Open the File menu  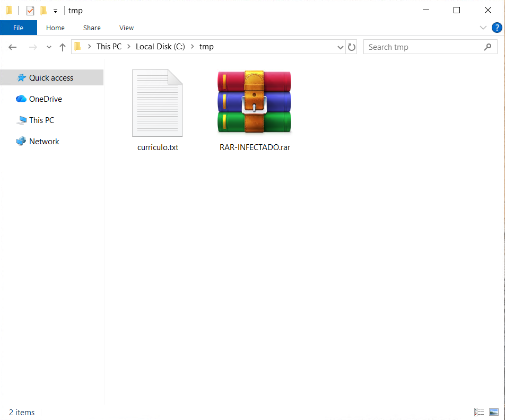coord(18,28)
